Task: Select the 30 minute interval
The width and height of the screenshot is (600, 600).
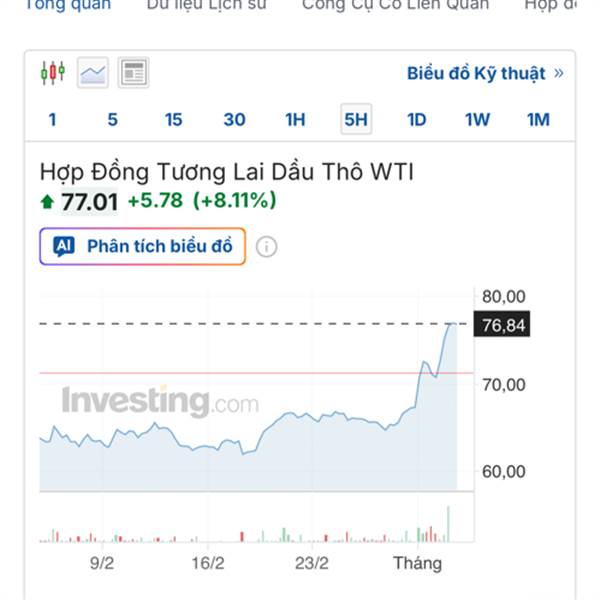Action: coord(234,120)
